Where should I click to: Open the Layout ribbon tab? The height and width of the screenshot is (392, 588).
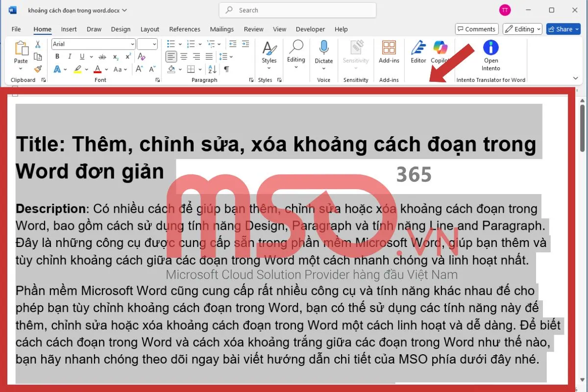point(149,29)
